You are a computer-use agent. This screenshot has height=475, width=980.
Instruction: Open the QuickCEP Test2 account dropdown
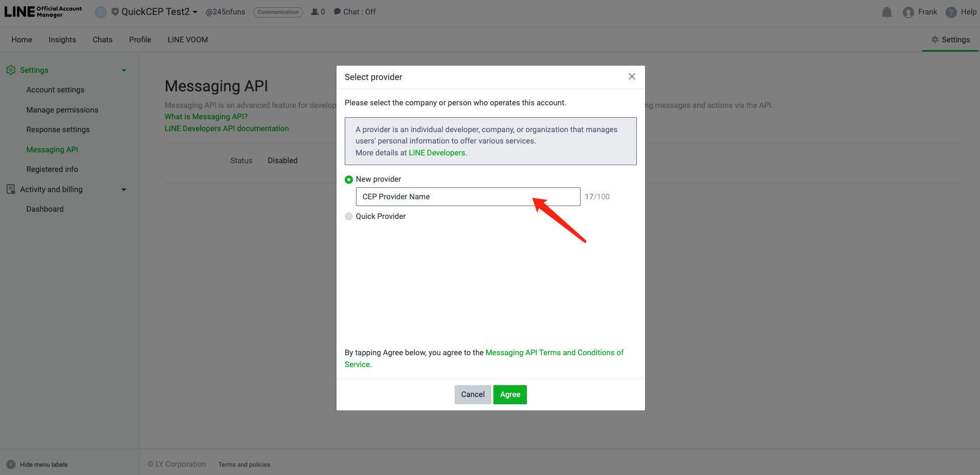tap(159, 12)
